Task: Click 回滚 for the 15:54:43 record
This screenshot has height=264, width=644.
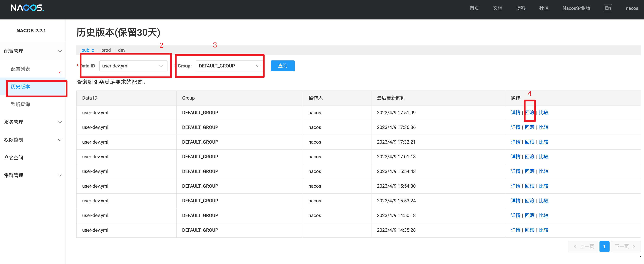Action: click(530, 171)
